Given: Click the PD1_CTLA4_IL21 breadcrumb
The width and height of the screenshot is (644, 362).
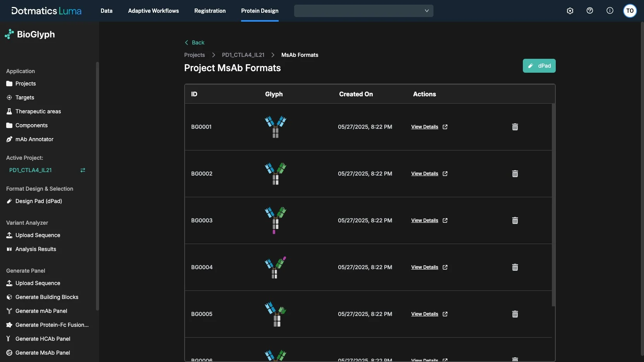Looking at the screenshot, I should 243,55.
